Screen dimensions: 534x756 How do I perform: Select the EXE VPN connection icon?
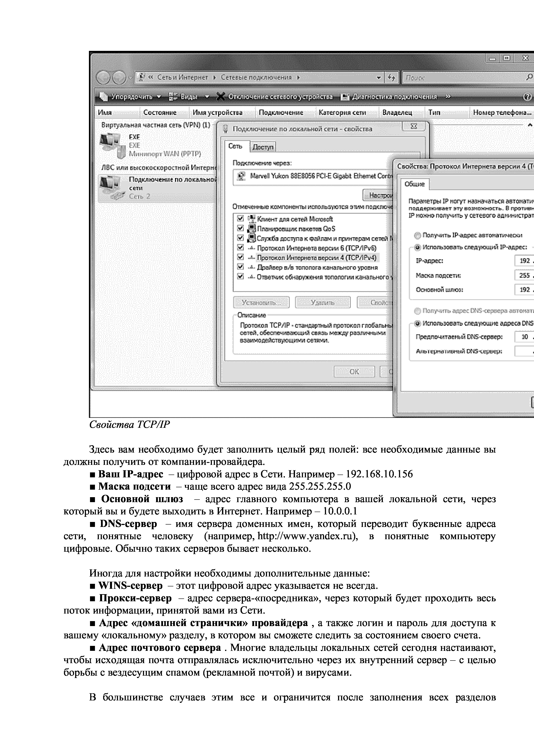(x=112, y=145)
